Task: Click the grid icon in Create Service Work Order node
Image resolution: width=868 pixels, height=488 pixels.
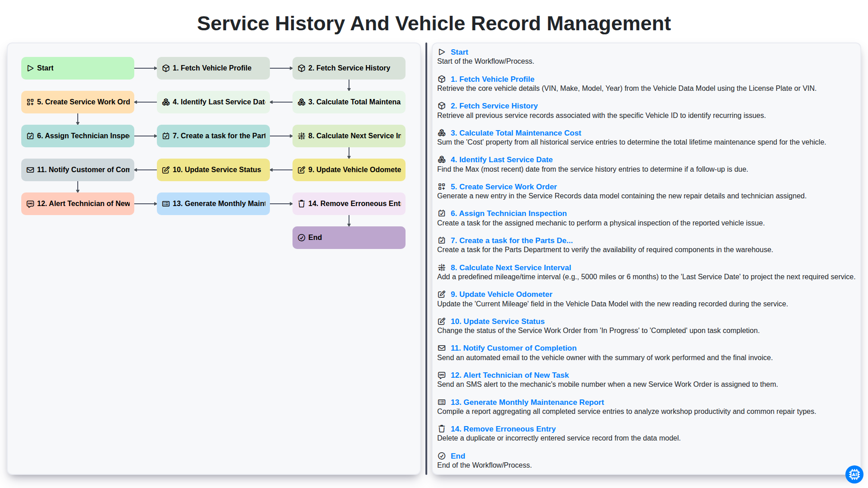Action: pyautogui.click(x=30, y=102)
